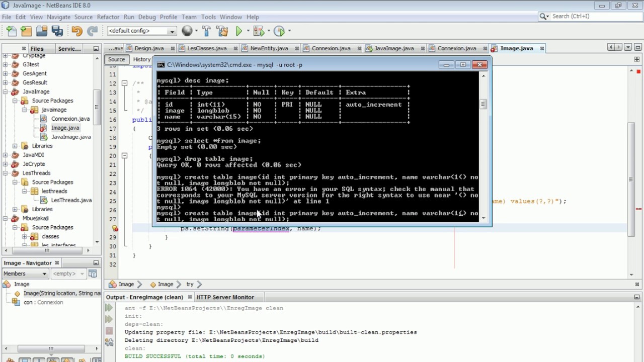This screenshot has width=644, height=362.
Task: Open the default config combo box
Action: pyautogui.click(x=141, y=31)
